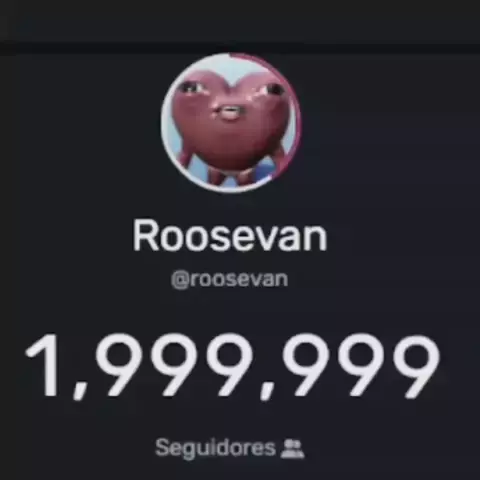Click the letter S of Seguidores
This screenshot has width=480, height=480.
click(162, 447)
